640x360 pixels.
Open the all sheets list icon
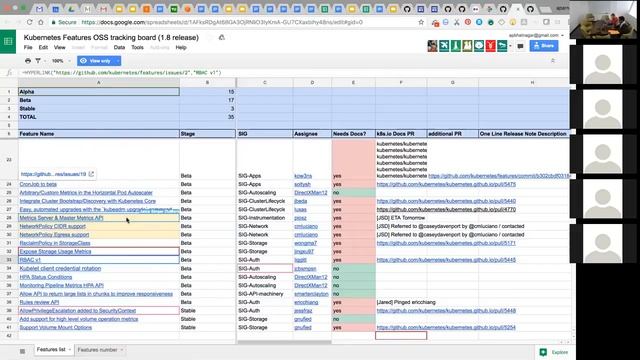click(x=22, y=351)
